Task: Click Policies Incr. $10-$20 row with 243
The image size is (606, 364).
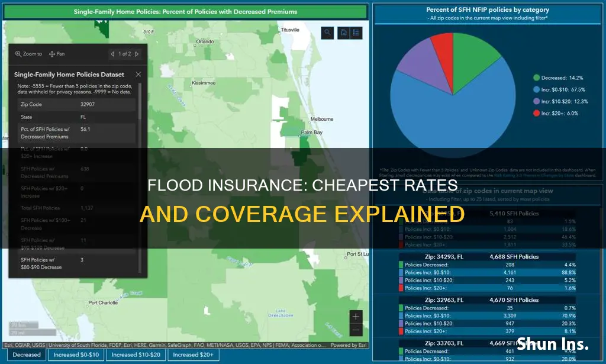Action: coord(488,280)
